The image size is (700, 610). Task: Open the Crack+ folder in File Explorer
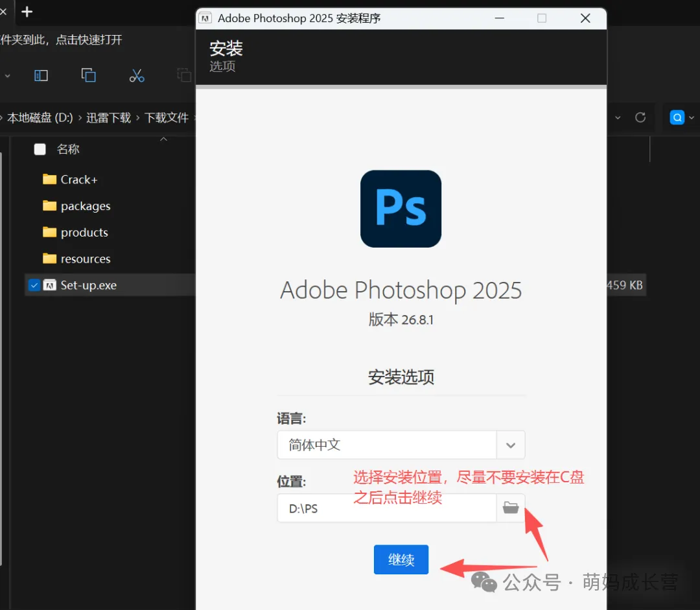click(79, 180)
